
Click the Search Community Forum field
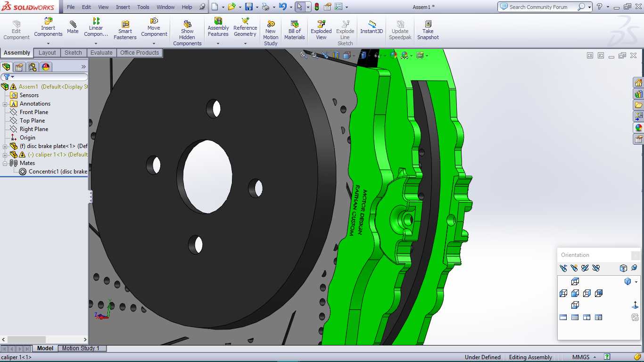pyautogui.click(x=537, y=7)
